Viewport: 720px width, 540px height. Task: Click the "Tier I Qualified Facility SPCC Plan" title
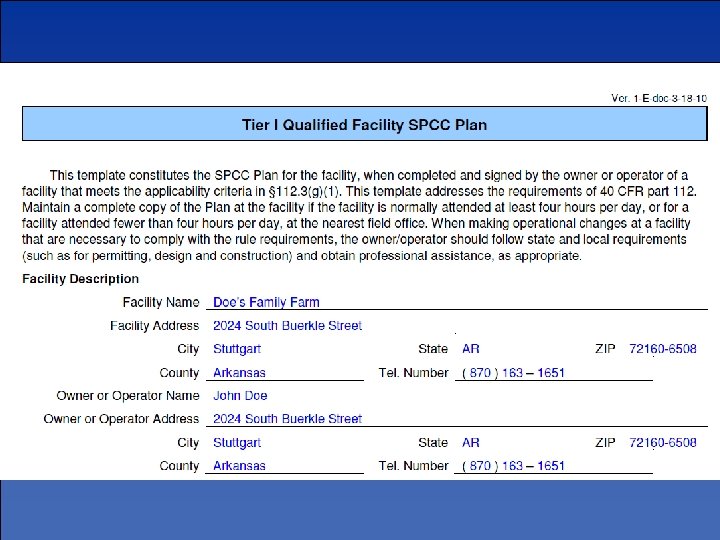(365, 125)
